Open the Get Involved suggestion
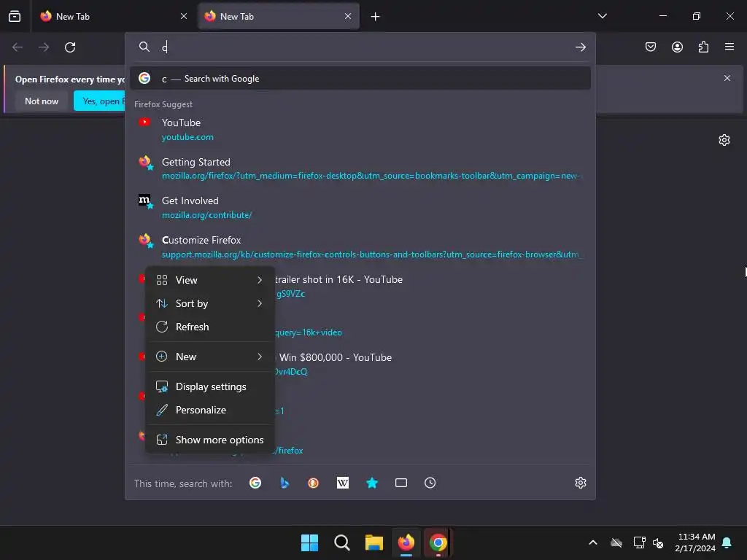The width and height of the screenshot is (747, 560). coord(360,208)
